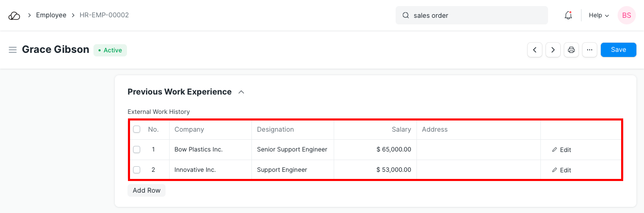The height and width of the screenshot is (213, 644).
Task: Toggle the sidebar hamburger icon
Action: point(13,50)
